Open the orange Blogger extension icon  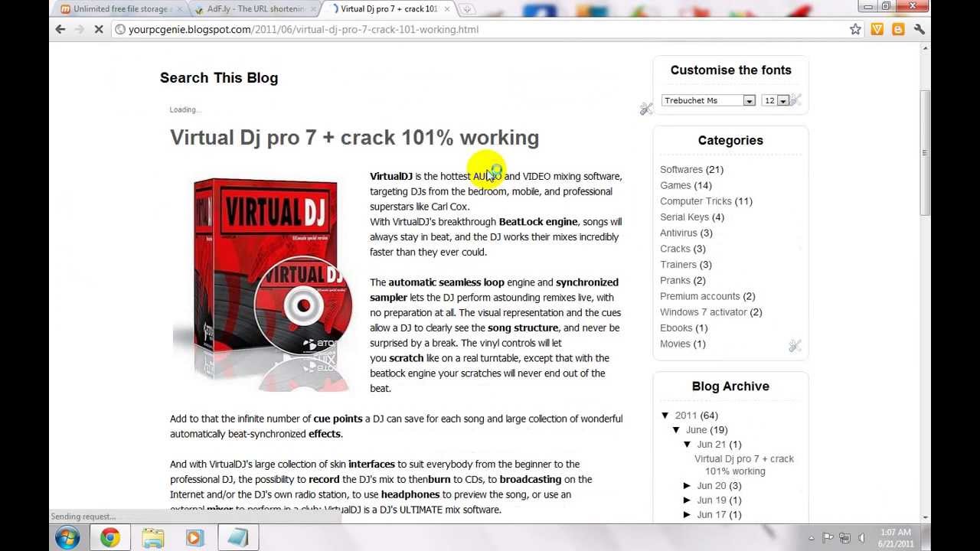898,29
